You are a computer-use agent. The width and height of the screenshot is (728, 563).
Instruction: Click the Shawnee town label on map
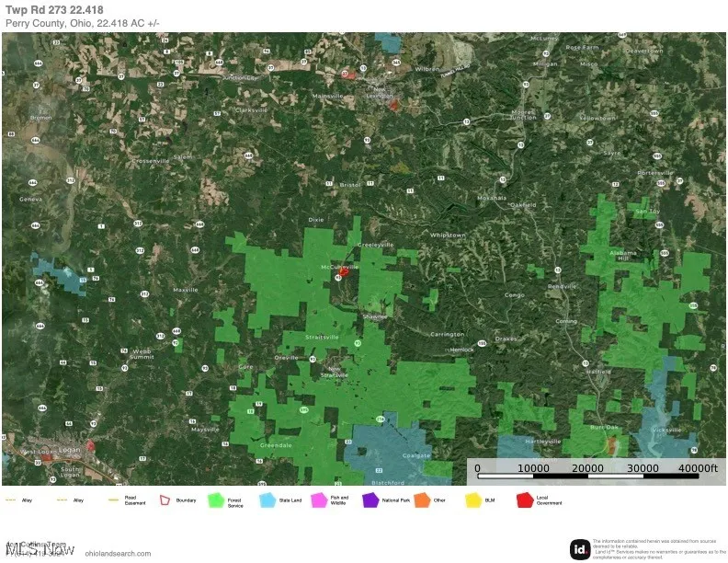click(373, 316)
